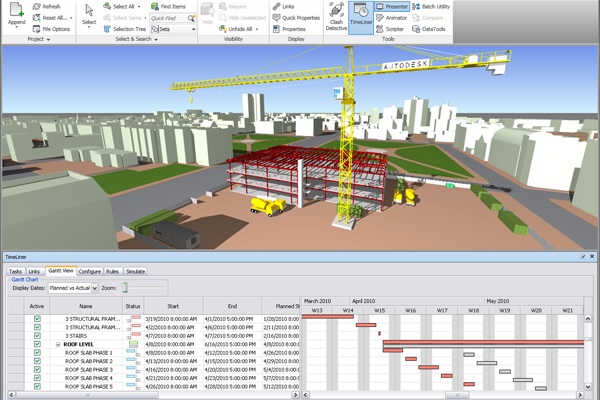Screen dimensions: 600x400
Task: Launch the Presenter tool
Action: 392,7
